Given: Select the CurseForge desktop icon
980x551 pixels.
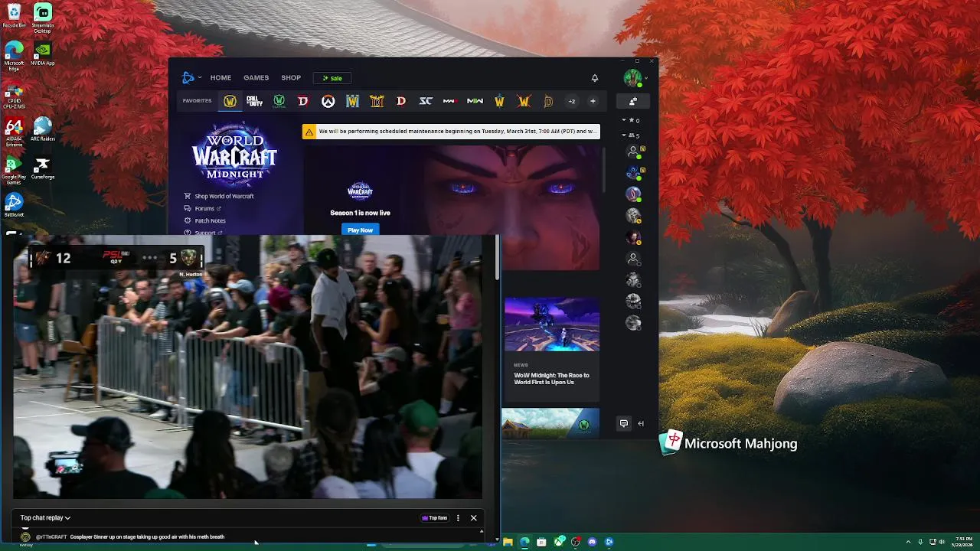Looking at the screenshot, I should [43, 168].
